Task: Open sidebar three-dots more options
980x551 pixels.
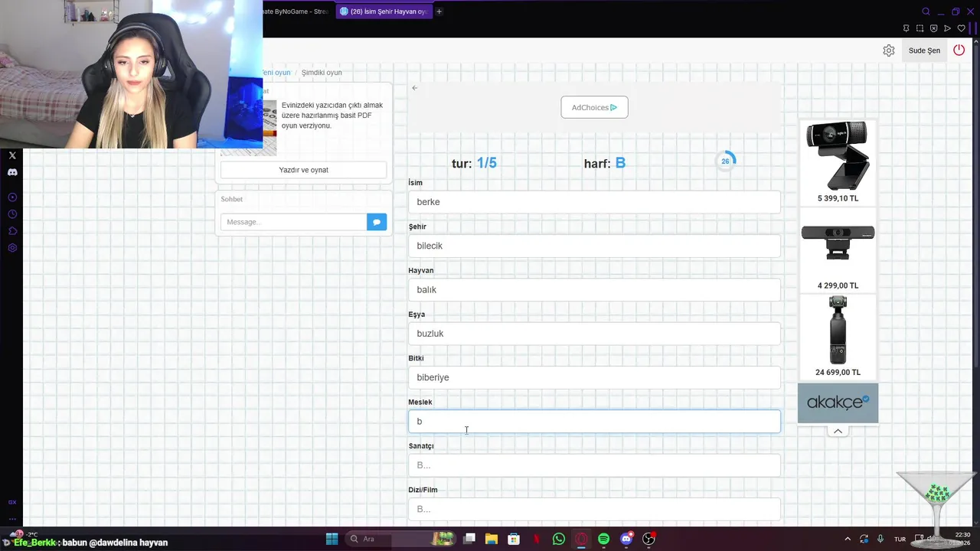Action: 12,519
